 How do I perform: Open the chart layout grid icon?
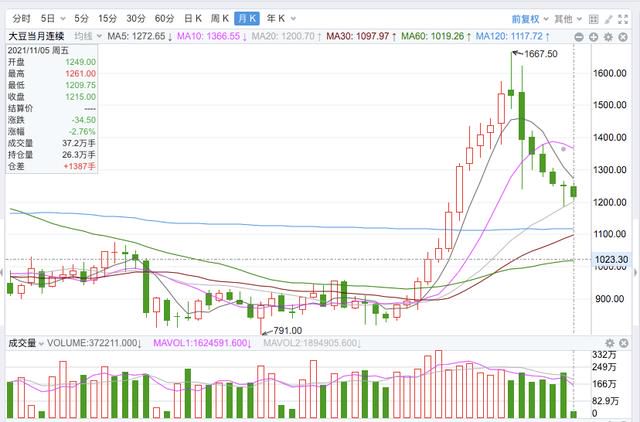tap(593, 19)
